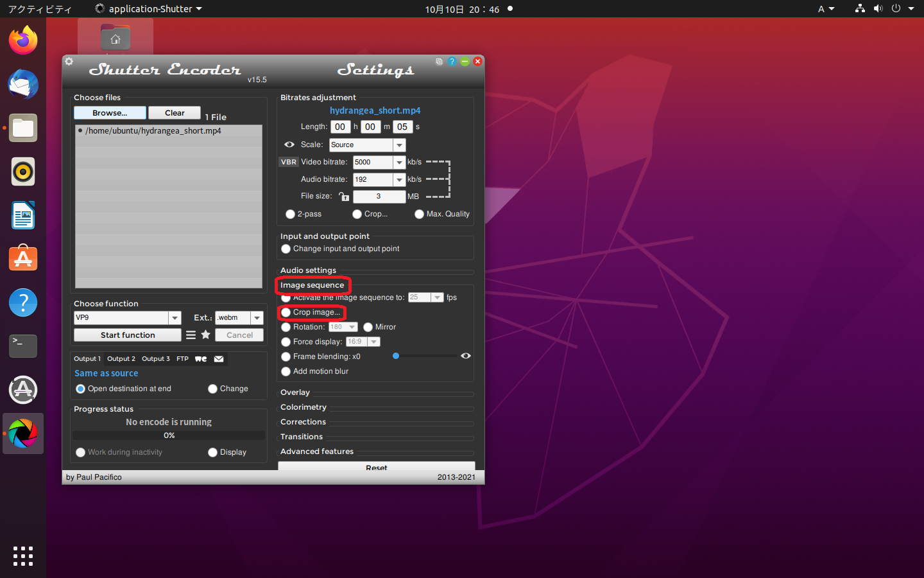
Task: Click the Reset button
Action: tap(377, 466)
